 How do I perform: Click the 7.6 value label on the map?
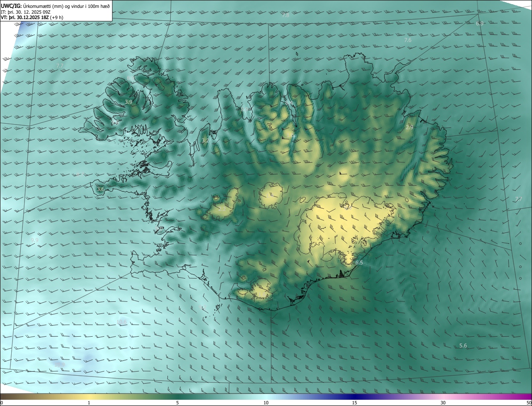pyautogui.click(x=408, y=40)
